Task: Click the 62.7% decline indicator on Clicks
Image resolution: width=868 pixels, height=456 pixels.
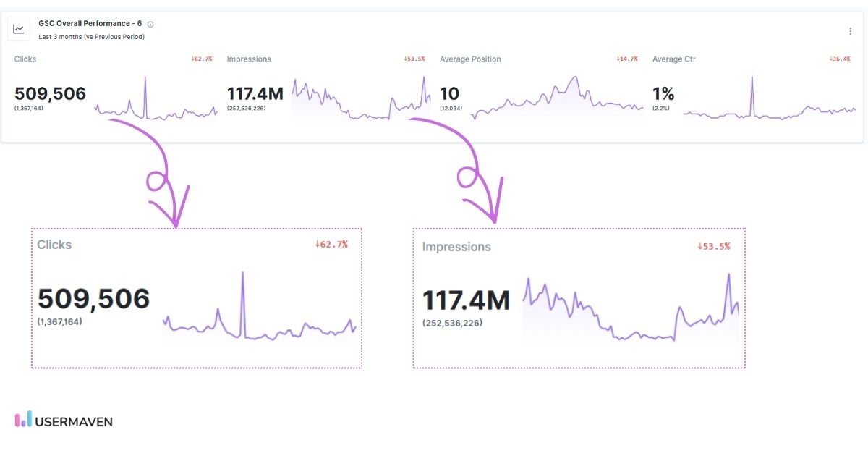Action: point(333,245)
